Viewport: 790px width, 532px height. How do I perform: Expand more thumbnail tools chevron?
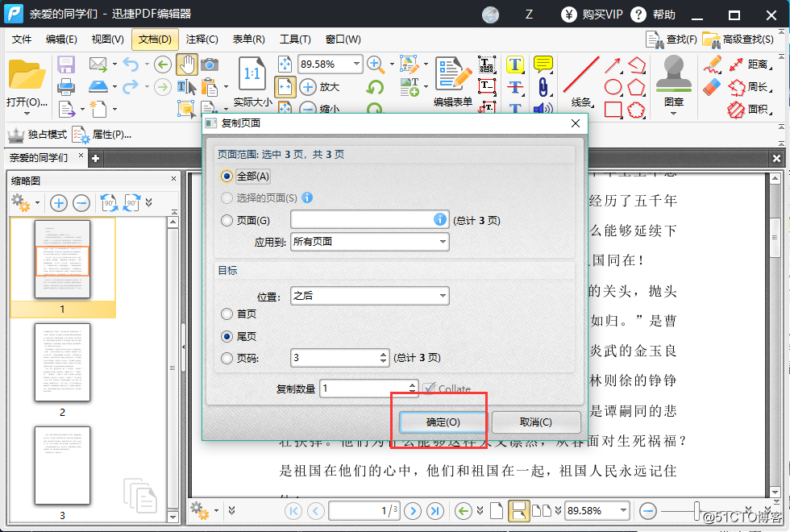(148, 203)
